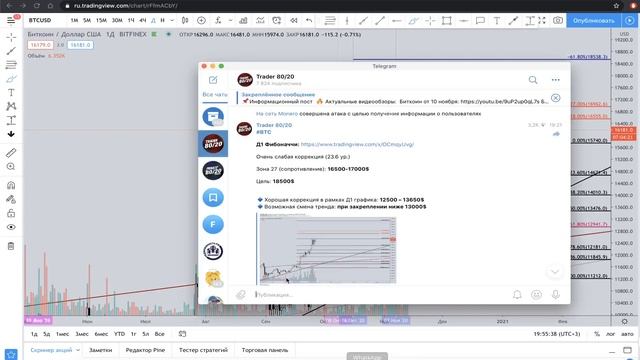Screen dimensions: 640x360
Task: Set 3мес date range
Action: pos(82,333)
